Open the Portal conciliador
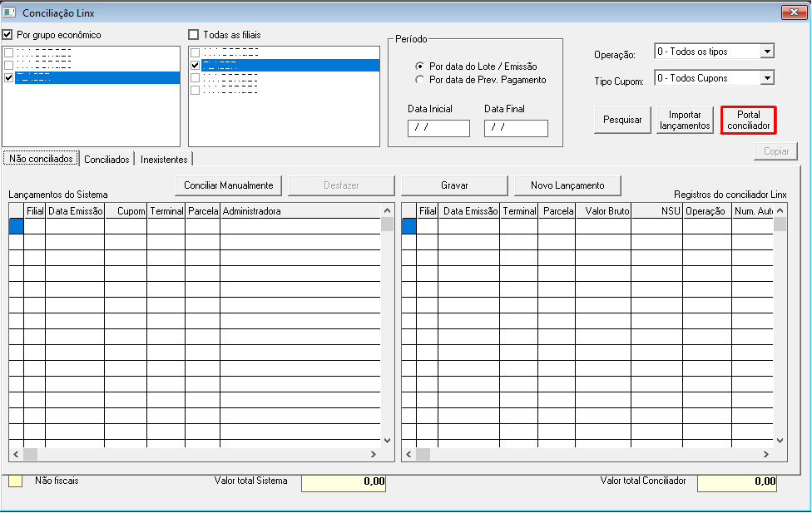 [x=748, y=120]
